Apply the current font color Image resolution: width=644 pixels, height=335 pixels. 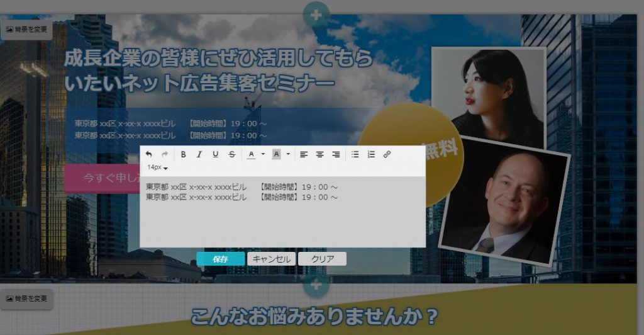point(251,154)
